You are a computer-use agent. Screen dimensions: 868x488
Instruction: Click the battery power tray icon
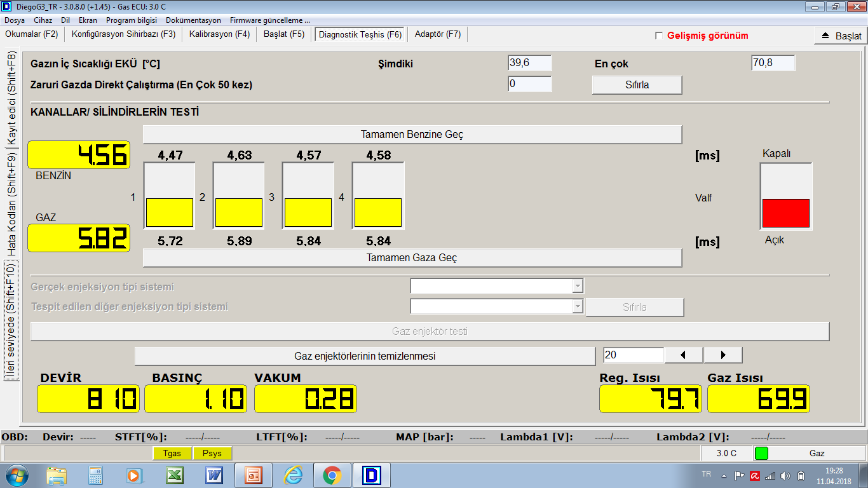pyautogui.click(x=801, y=475)
